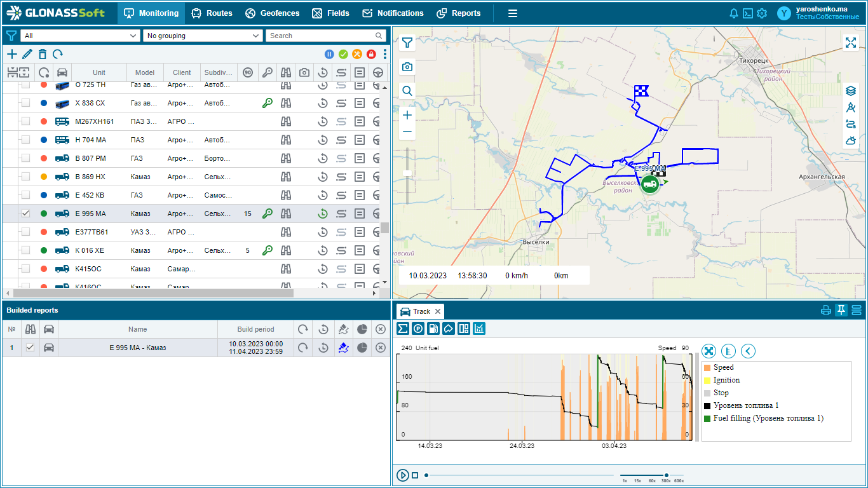The image size is (868, 488).
Task: Open the Geofences tab
Action: tap(272, 13)
